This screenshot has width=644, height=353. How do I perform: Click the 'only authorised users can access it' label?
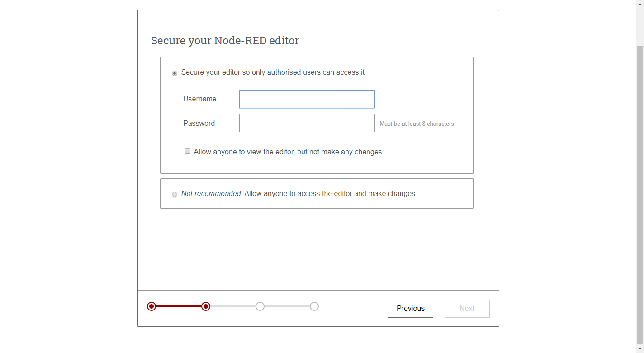[303, 72]
